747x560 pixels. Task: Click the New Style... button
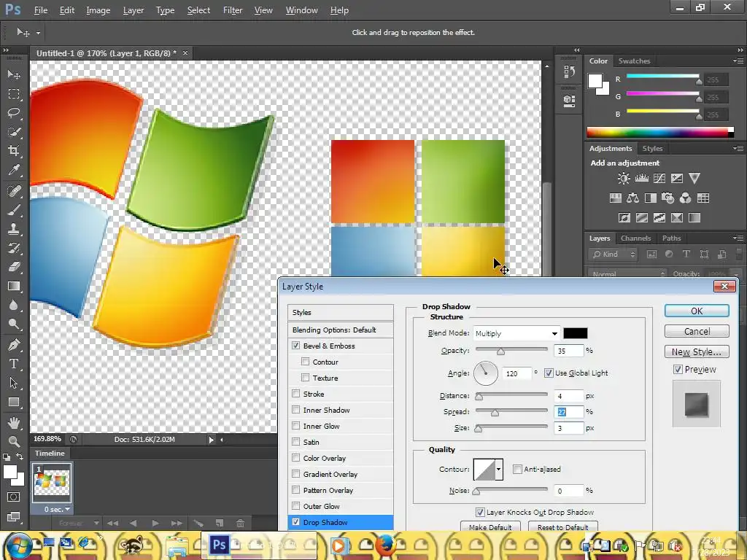point(697,351)
